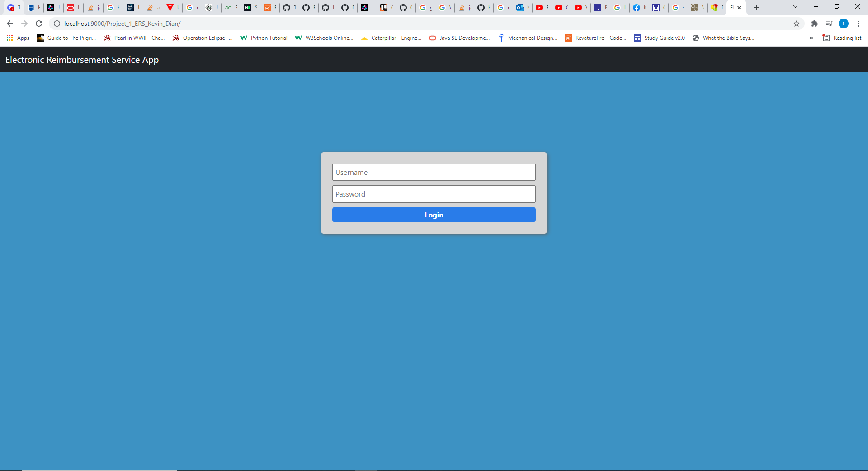Open the browser Extensions puzzle icon

(x=814, y=24)
